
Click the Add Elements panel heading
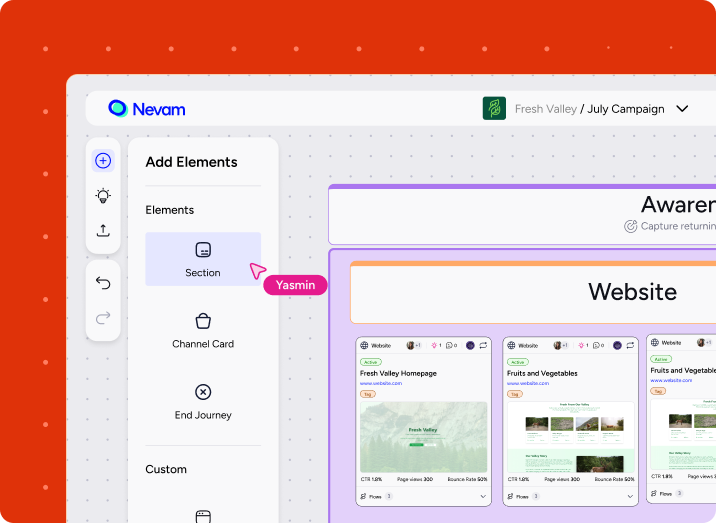click(191, 162)
